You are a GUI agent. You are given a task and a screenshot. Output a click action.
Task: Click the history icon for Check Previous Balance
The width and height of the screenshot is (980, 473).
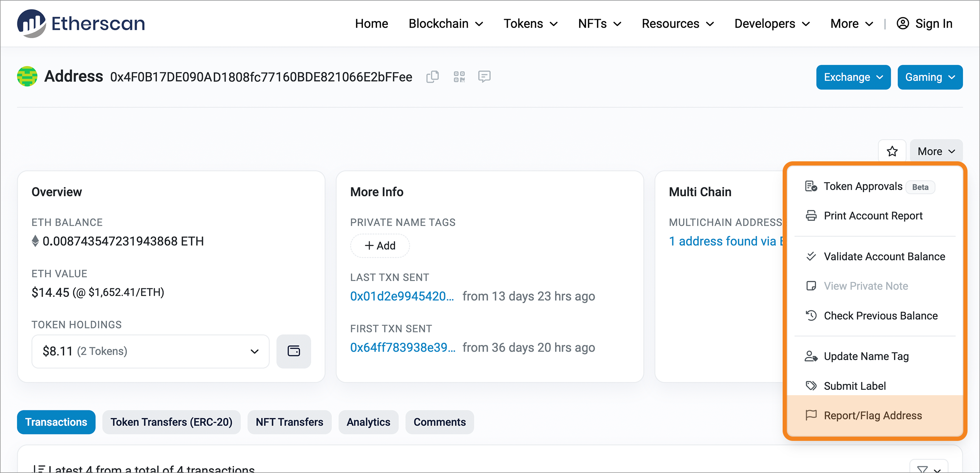click(811, 315)
